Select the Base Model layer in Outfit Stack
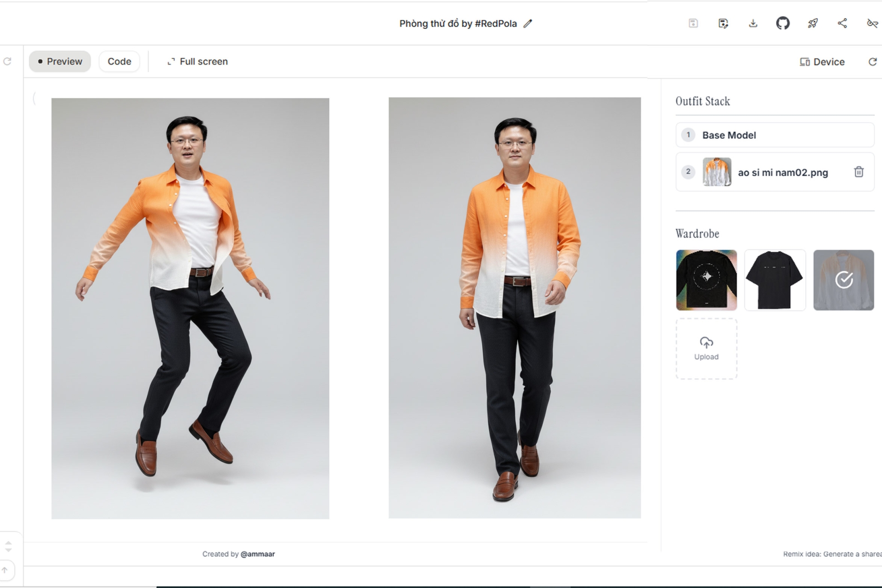This screenshot has height=588, width=882. [x=775, y=135]
